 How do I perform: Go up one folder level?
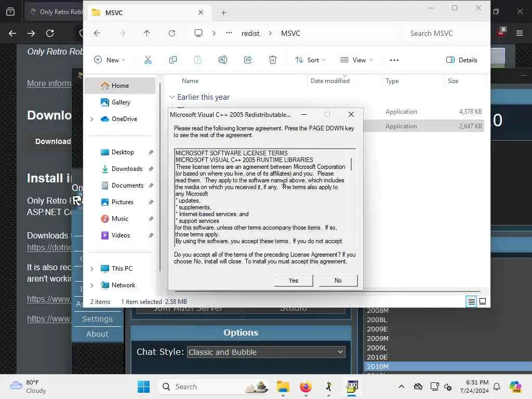[147, 33]
